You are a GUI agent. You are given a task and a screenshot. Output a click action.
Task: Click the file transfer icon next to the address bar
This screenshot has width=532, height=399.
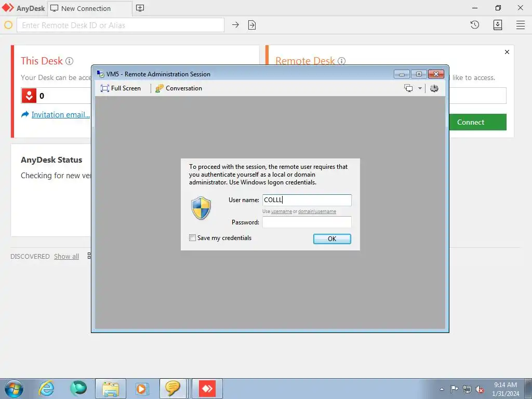tap(252, 25)
